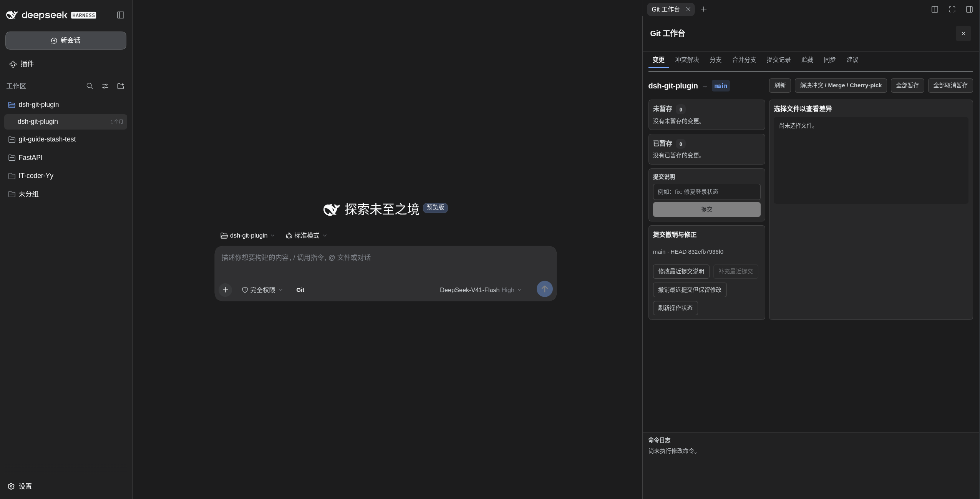
Task: Search workspaces with the magnifier icon
Action: point(90,86)
